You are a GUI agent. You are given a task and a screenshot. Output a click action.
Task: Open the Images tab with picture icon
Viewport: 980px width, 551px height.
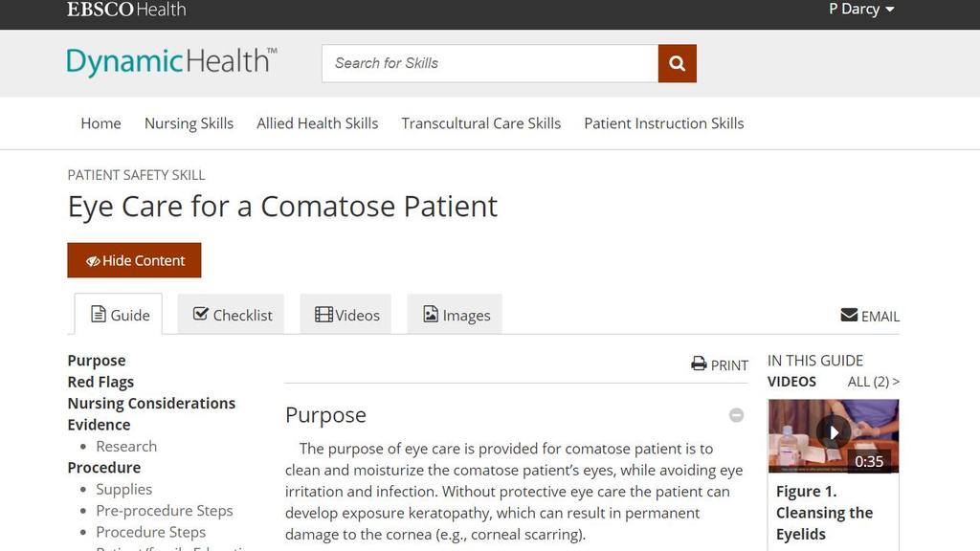455,314
